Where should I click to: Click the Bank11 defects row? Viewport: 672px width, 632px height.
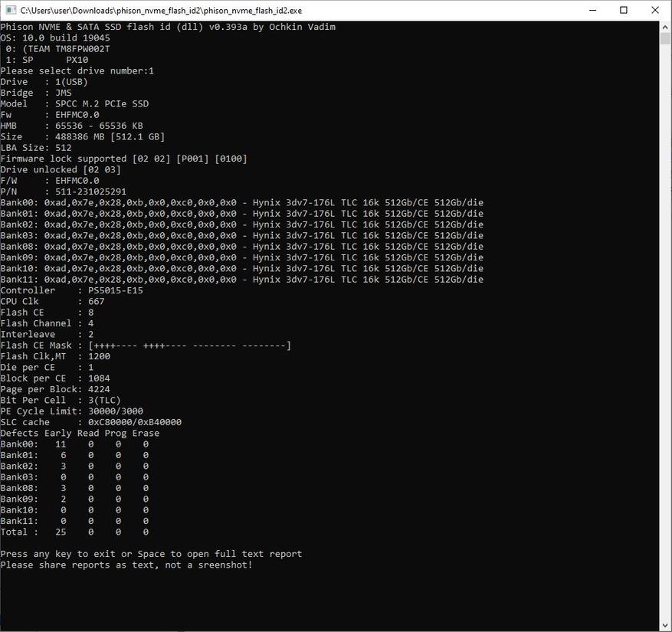coord(74,521)
